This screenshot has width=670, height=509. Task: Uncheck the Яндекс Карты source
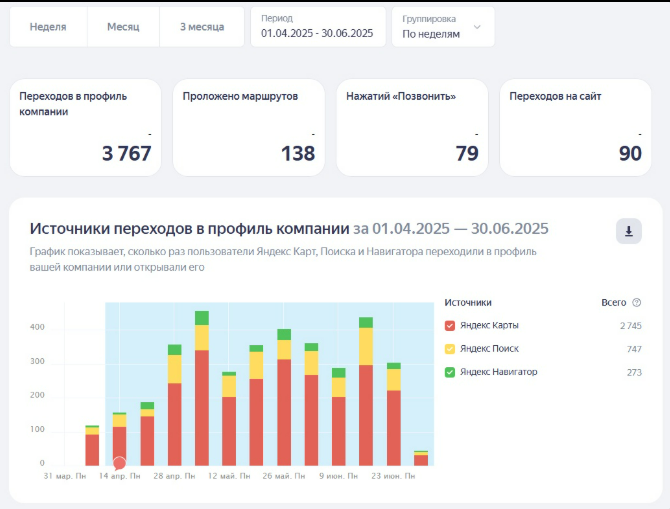(x=450, y=326)
